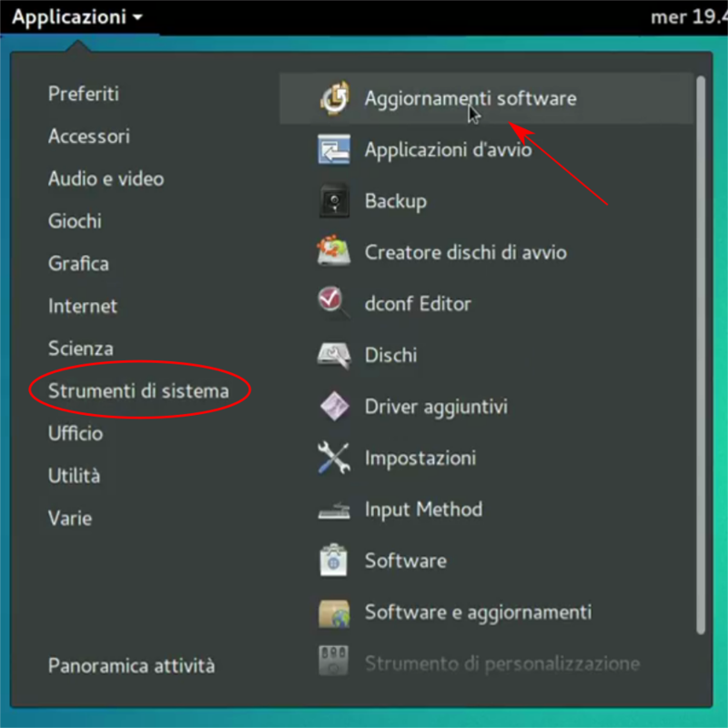Launch the Software app icon
Screen dimensions: 728x728
click(335, 561)
